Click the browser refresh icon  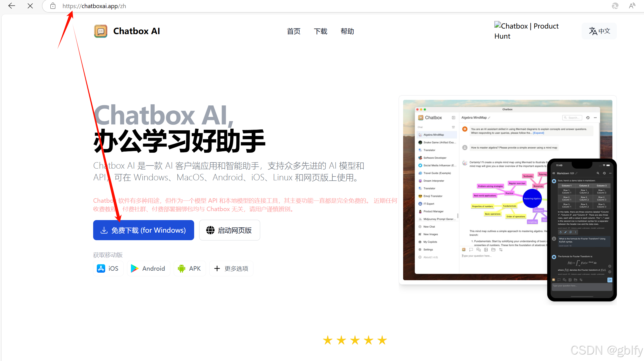[615, 6]
